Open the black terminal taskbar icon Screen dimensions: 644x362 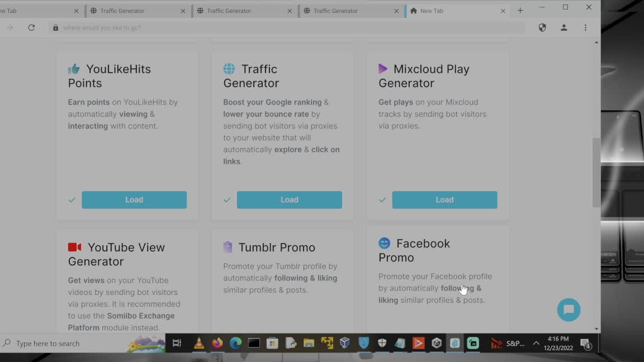254,342
